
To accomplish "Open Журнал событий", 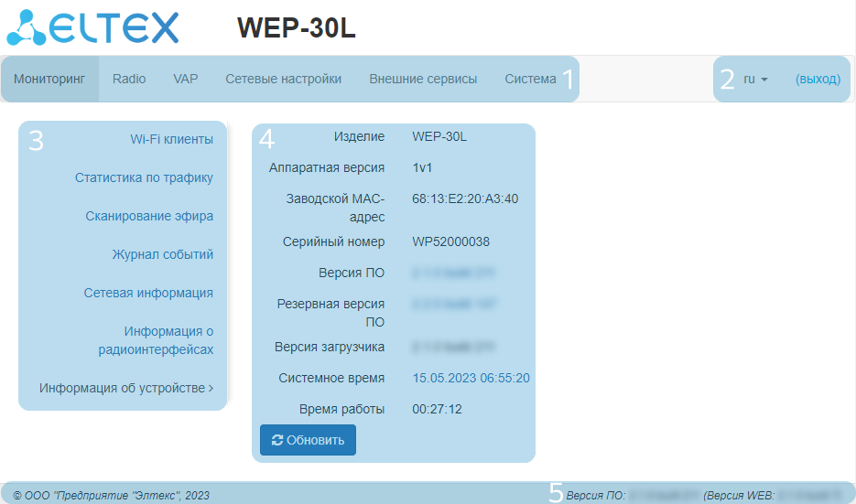I will [163, 254].
